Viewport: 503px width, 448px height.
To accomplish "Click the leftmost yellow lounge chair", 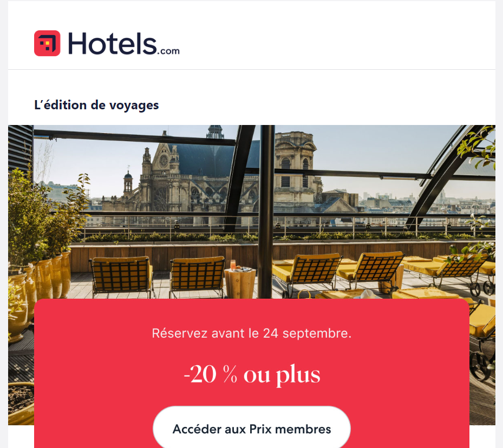I will (x=121, y=276).
